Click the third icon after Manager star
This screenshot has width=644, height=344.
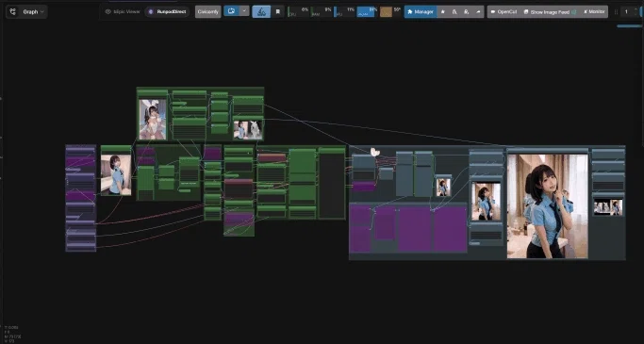click(x=467, y=12)
